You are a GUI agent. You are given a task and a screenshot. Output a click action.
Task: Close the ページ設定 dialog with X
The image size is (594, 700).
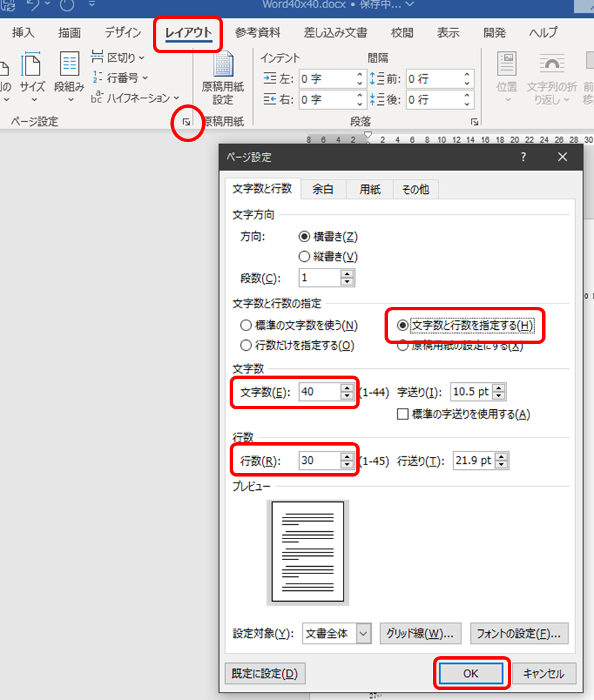tap(562, 157)
